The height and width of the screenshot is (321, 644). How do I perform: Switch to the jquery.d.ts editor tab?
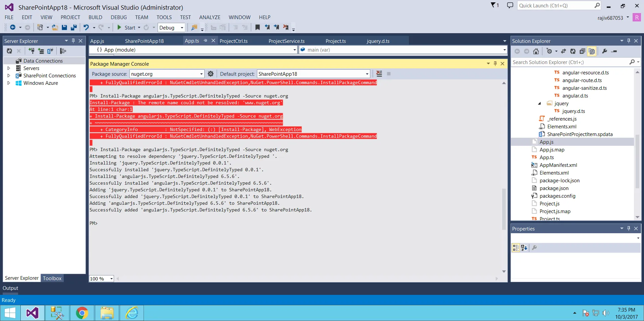click(378, 41)
